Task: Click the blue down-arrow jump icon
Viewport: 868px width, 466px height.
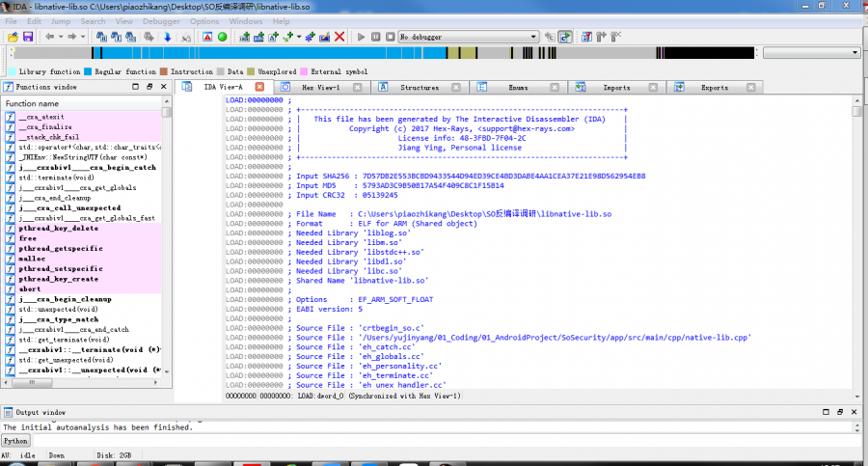Action: pyautogui.click(x=167, y=37)
